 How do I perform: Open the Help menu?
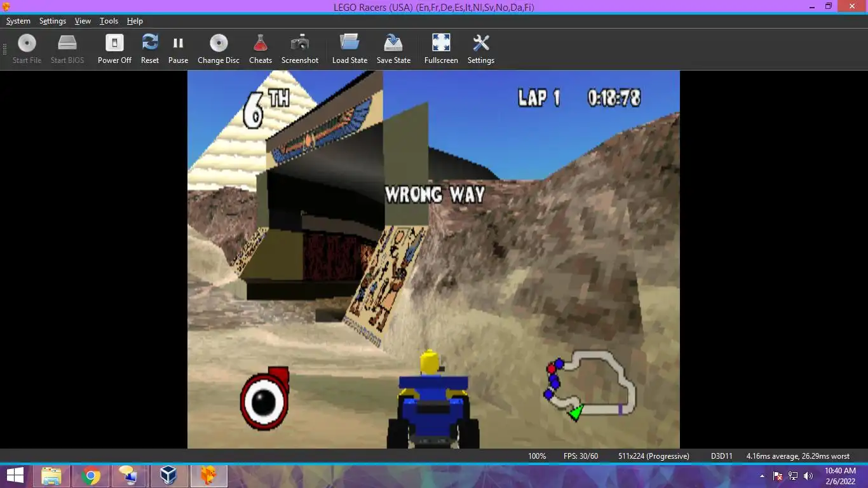[x=135, y=21]
